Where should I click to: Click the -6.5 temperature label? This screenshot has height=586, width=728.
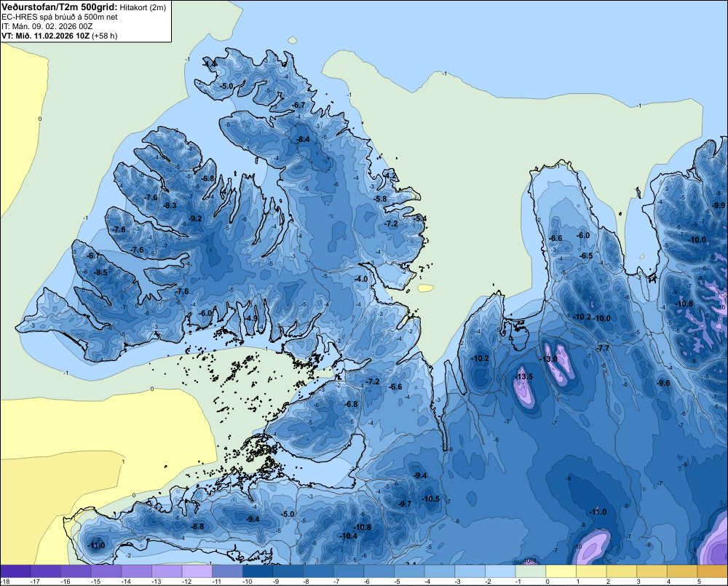[x=586, y=256]
